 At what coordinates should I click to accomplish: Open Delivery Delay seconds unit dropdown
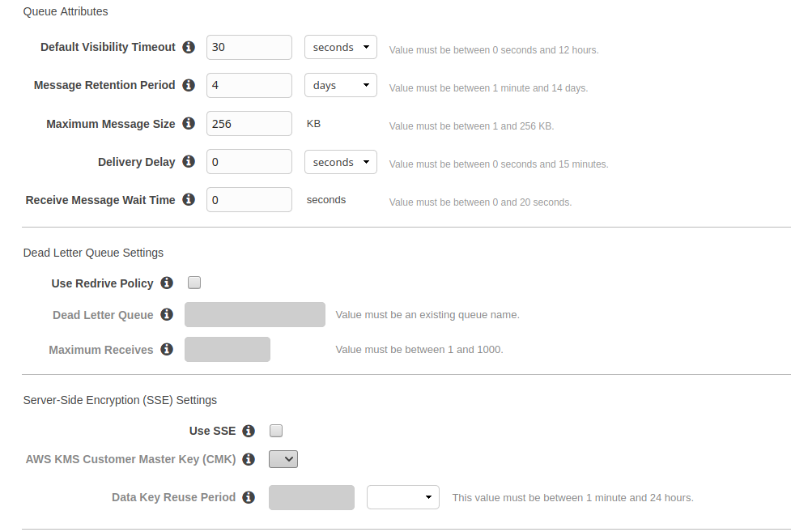[x=341, y=162]
